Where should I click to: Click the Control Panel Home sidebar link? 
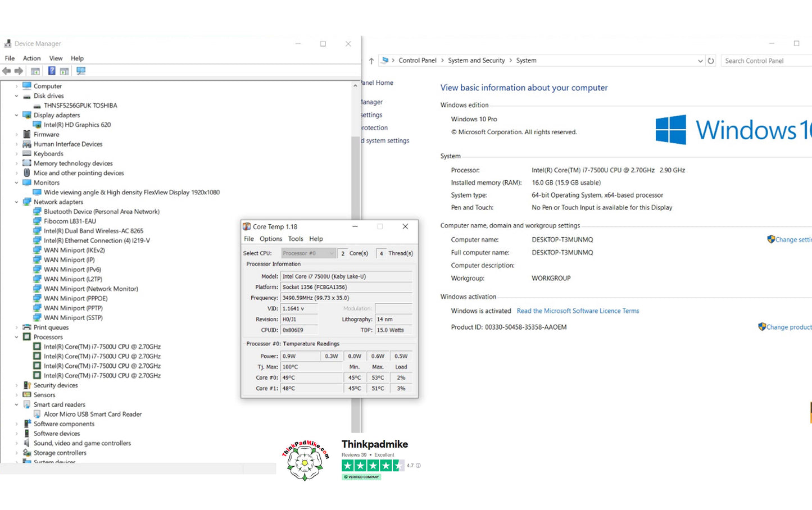coord(378,83)
